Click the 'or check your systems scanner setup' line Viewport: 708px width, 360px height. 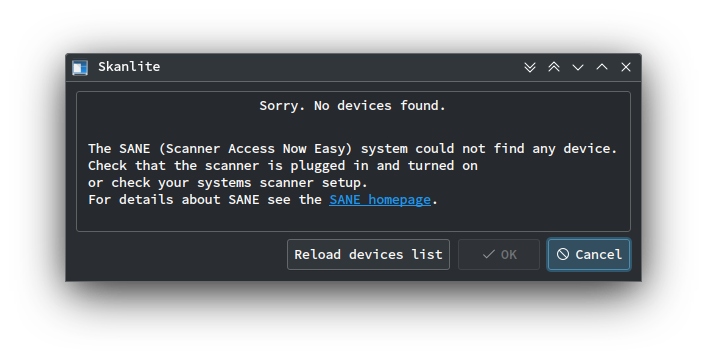(228, 183)
